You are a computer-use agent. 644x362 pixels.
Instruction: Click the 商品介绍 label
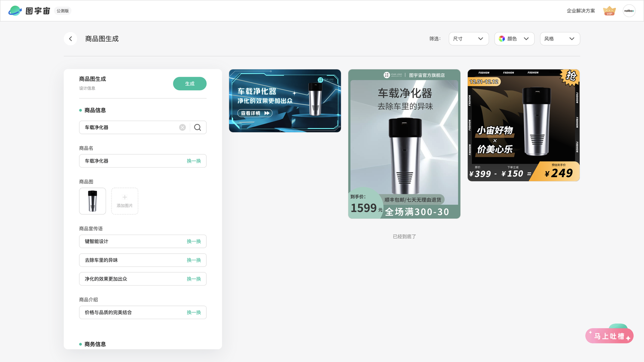[88, 300]
